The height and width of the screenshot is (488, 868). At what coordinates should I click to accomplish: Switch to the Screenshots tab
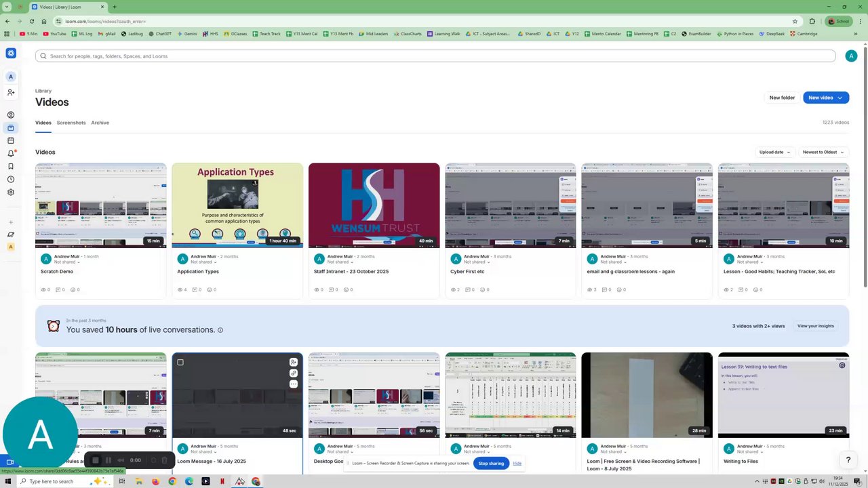71,123
